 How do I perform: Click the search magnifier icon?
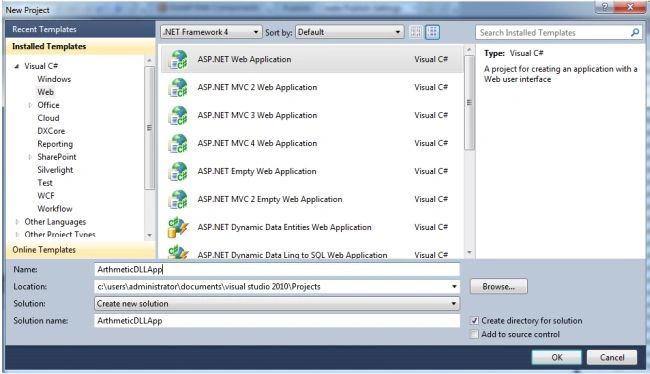635,32
